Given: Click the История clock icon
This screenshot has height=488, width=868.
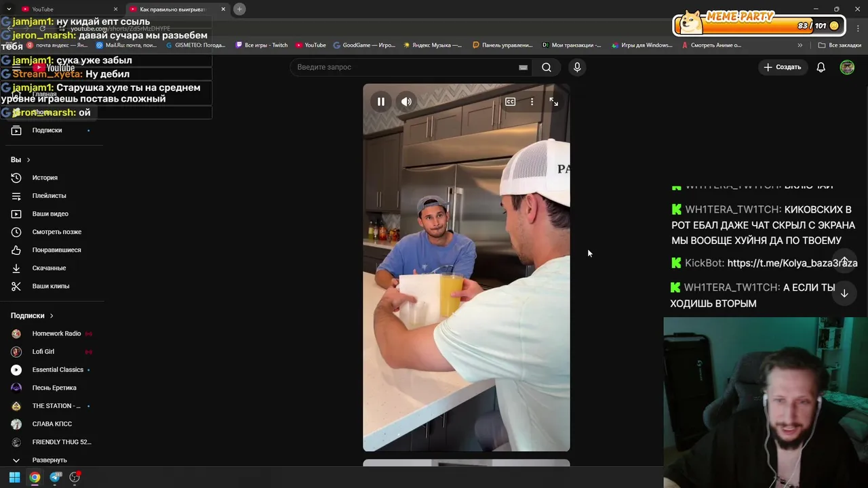Looking at the screenshot, I should coord(16,178).
